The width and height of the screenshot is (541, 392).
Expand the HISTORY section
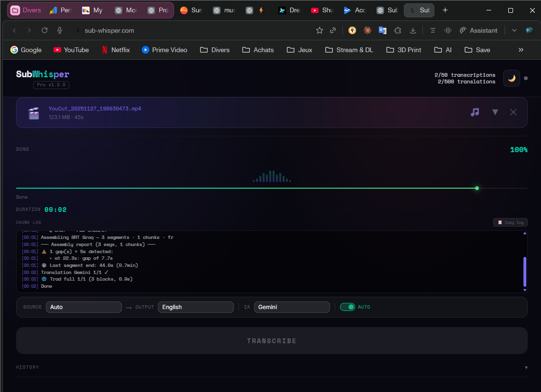click(526, 367)
